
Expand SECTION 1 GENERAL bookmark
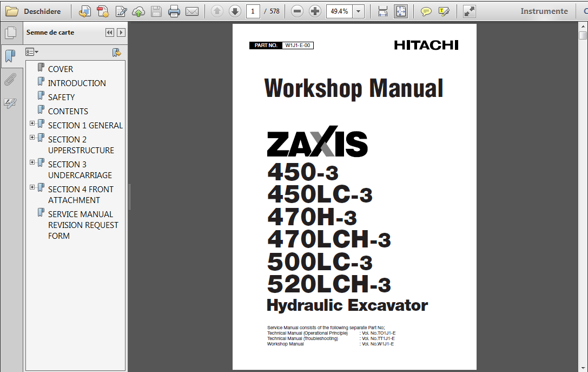[x=32, y=123]
